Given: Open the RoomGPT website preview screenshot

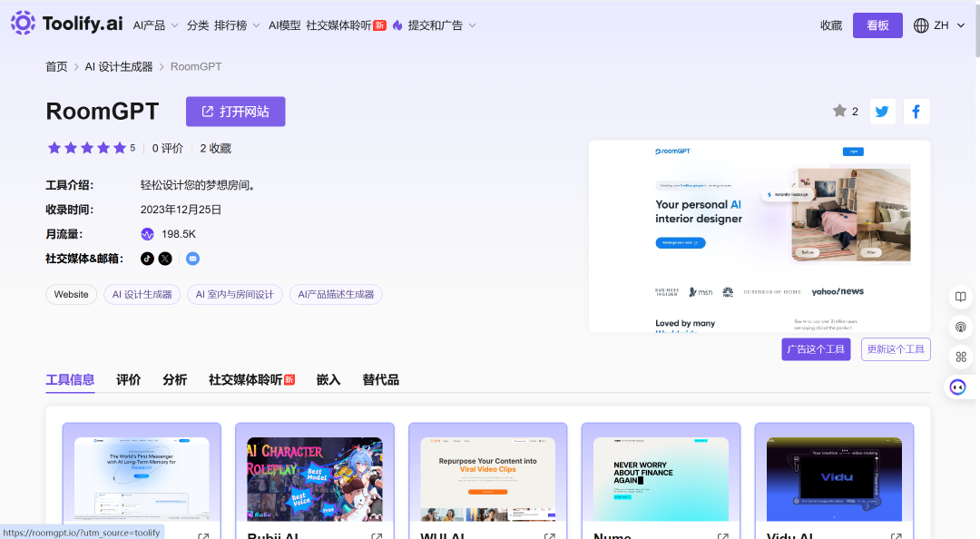Looking at the screenshot, I should click(759, 236).
